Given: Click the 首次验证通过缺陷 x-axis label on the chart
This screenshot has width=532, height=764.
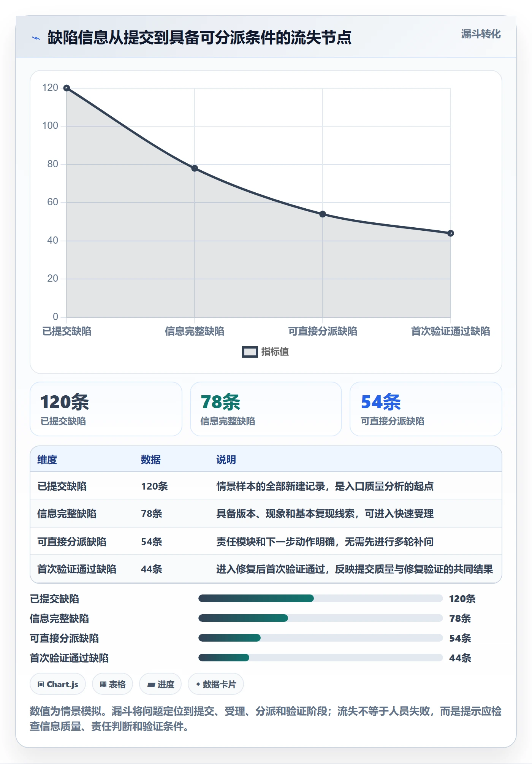Looking at the screenshot, I should (451, 331).
